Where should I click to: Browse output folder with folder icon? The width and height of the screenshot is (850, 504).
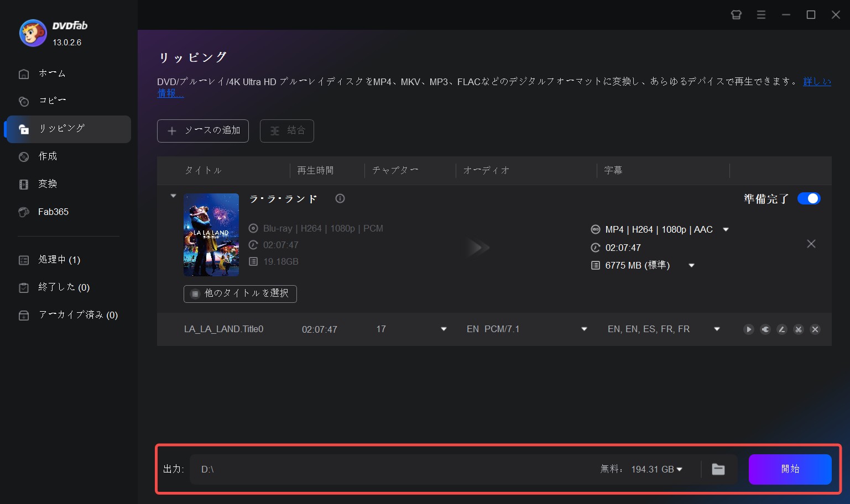click(718, 469)
